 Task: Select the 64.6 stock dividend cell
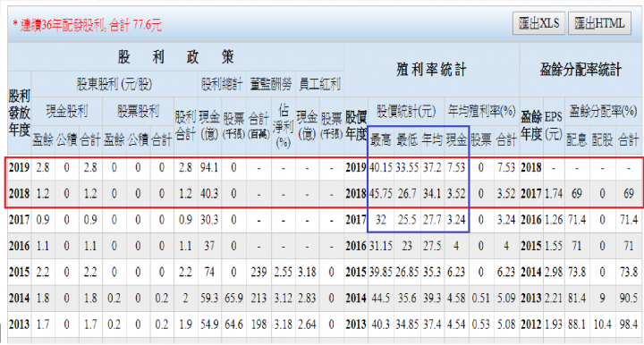click(x=233, y=324)
